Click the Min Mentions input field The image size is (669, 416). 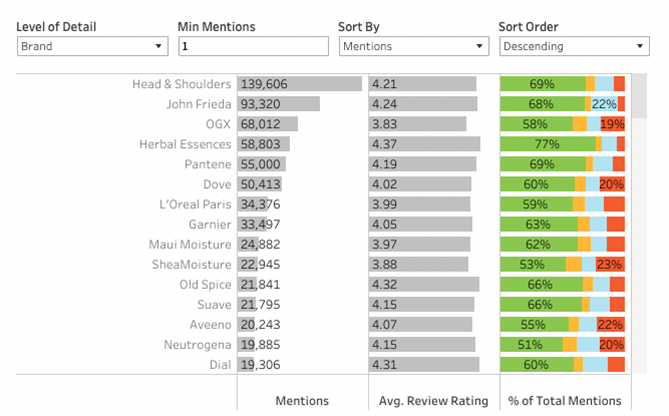tap(253, 46)
